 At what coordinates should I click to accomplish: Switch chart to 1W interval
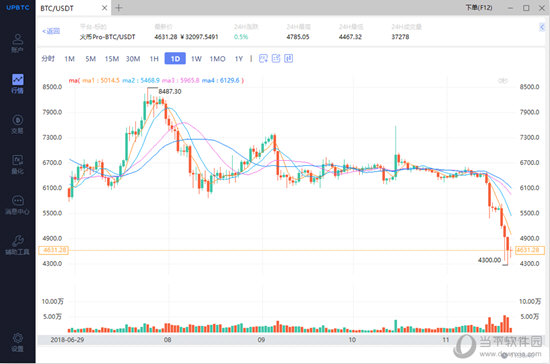[196, 59]
